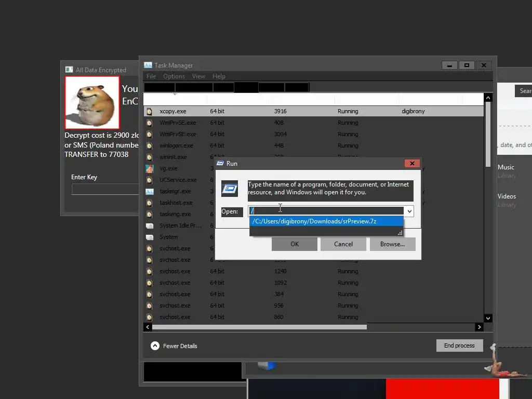Open the Help menu in Task Manager
The height and width of the screenshot is (399, 532).
219,76
